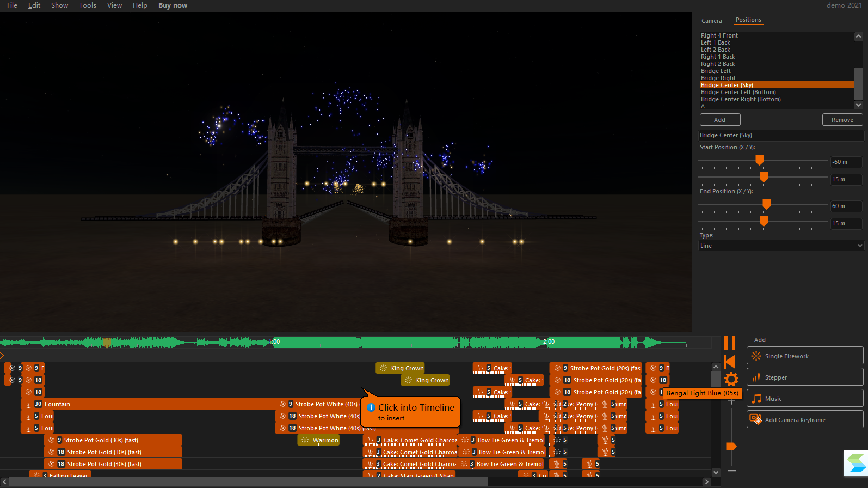The height and width of the screenshot is (488, 868).
Task: Click the zoom-out minus icon beside the timeline
Action: pyautogui.click(x=732, y=471)
